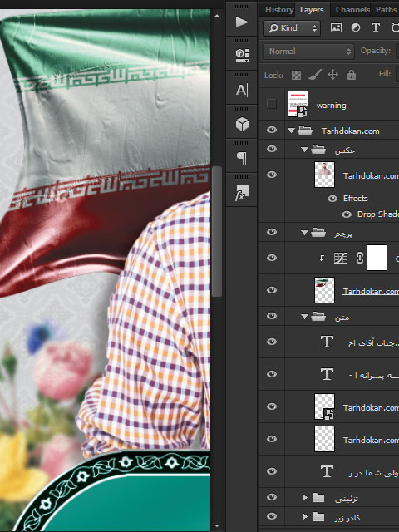This screenshot has width=399, height=532.
Task: Click the Curves adjustment layer icon
Action: (x=340, y=259)
